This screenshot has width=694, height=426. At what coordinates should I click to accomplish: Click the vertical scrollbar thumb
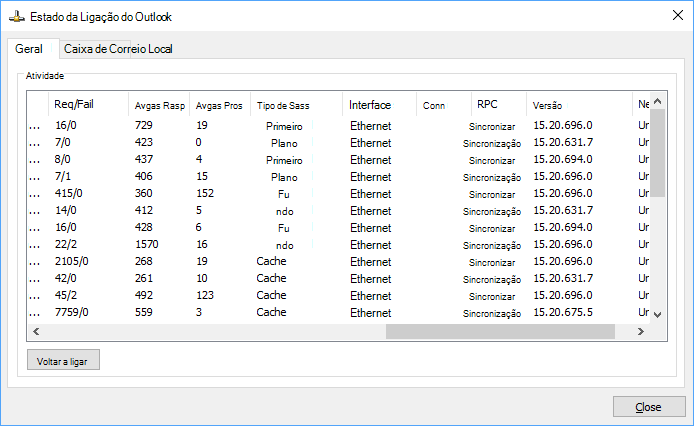point(658,153)
